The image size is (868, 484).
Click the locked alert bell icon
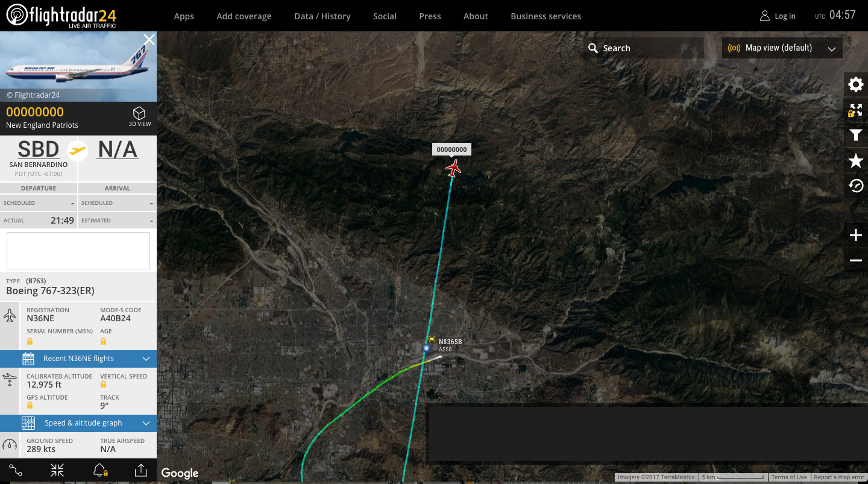coord(100,471)
